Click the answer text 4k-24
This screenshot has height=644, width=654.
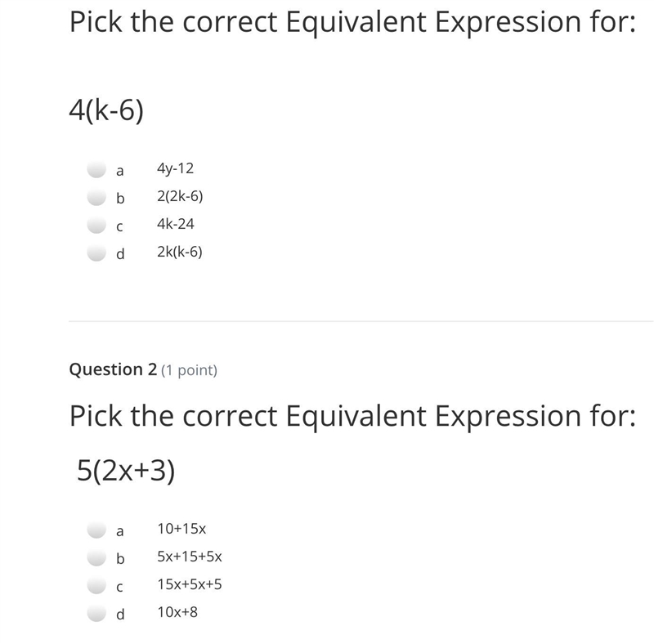click(x=175, y=224)
